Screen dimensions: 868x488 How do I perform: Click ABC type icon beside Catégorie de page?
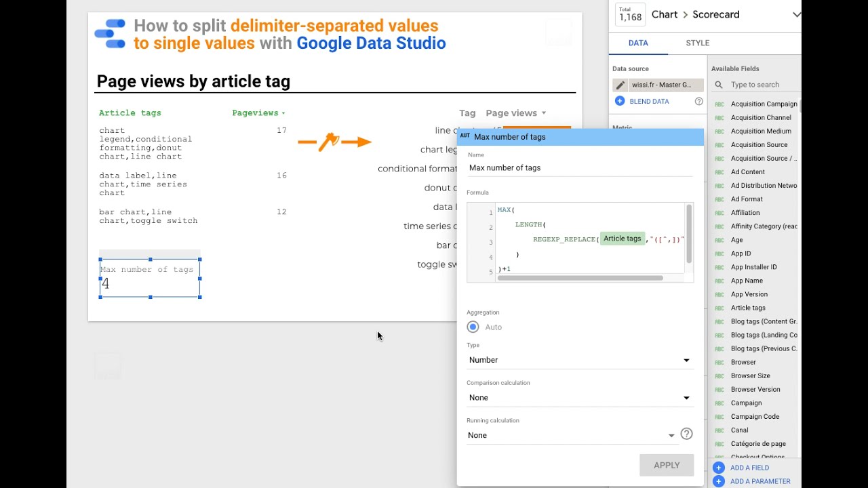[x=719, y=444]
